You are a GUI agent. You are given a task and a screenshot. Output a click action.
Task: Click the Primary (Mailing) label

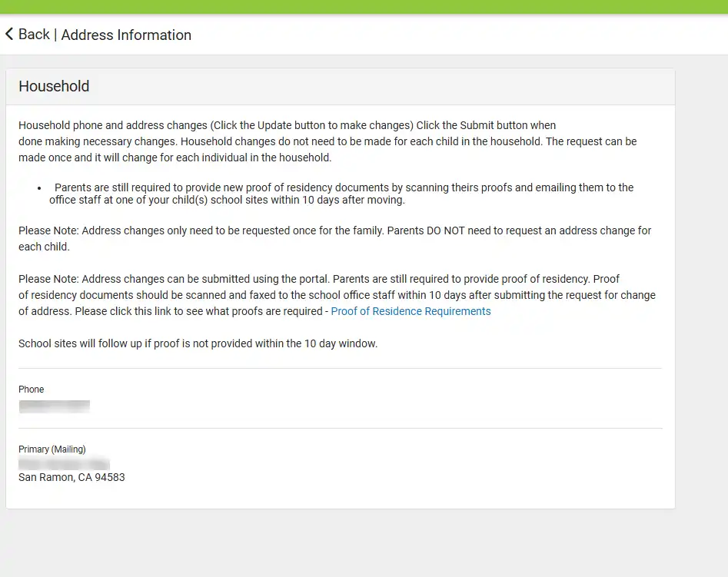(52, 449)
